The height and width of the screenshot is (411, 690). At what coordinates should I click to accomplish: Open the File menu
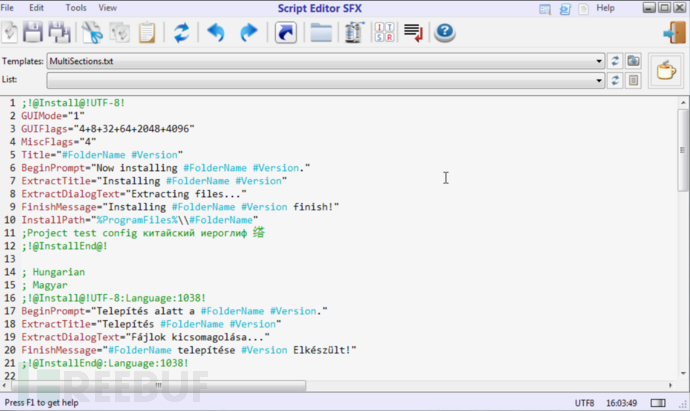(x=7, y=8)
